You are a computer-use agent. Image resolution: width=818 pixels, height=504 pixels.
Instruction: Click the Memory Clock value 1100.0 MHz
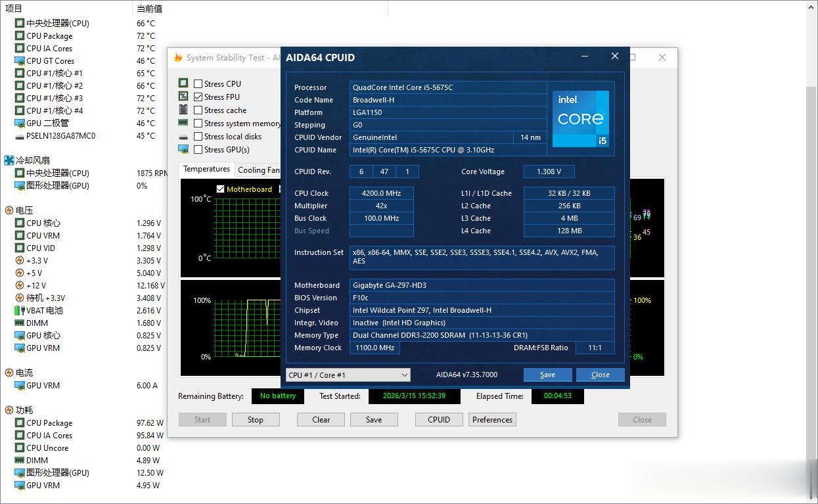pyautogui.click(x=375, y=348)
